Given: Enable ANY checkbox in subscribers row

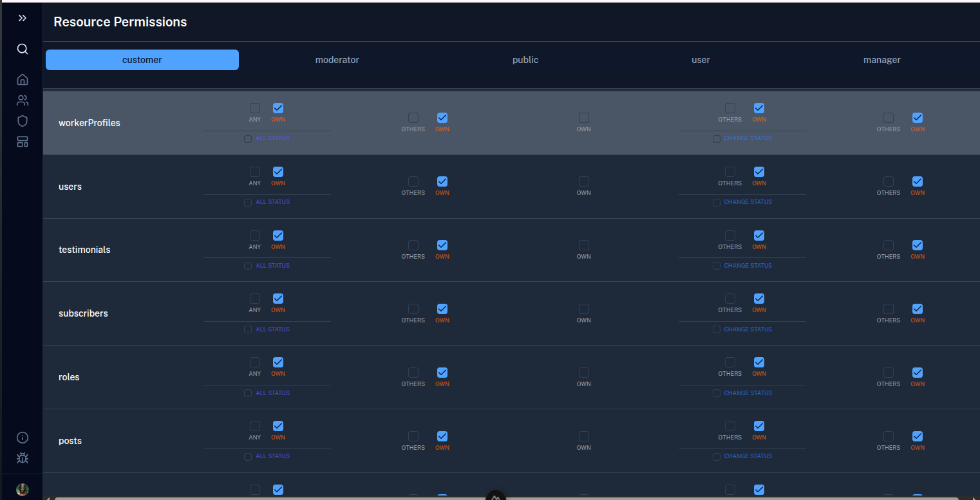Looking at the screenshot, I should 255,299.
